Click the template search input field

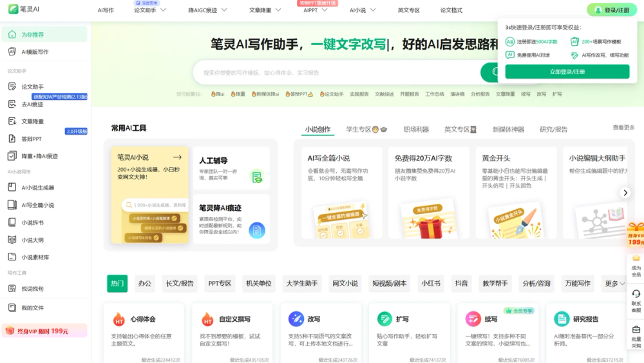pos(337,72)
